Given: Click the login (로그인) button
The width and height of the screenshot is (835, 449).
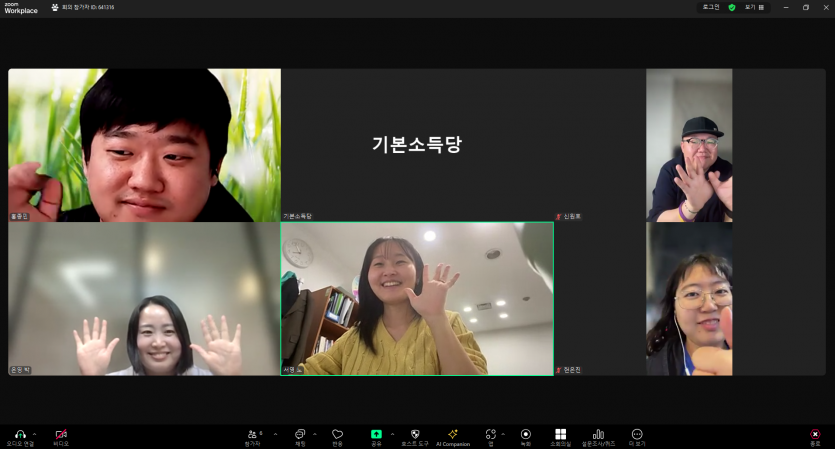Looking at the screenshot, I should pos(710,7).
